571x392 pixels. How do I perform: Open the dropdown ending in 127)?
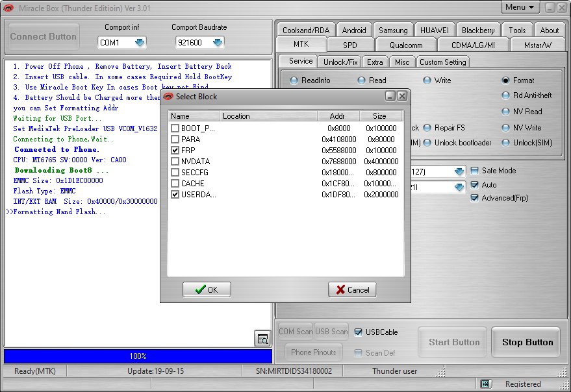pyautogui.click(x=459, y=171)
